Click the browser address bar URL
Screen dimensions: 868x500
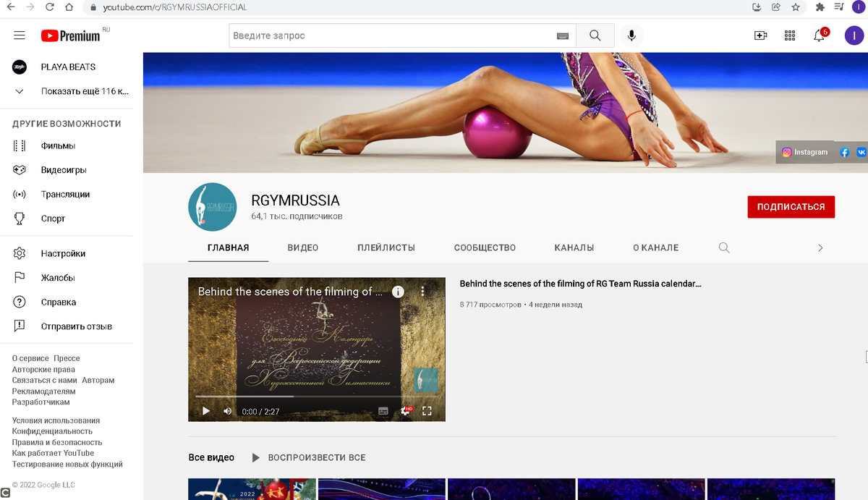(x=175, y=7)
